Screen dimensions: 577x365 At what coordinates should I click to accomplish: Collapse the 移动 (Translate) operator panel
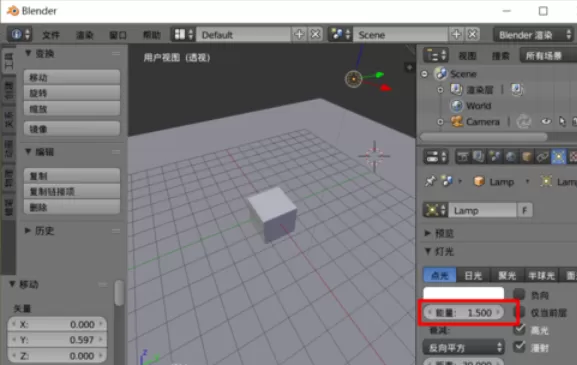pos(12,284)
